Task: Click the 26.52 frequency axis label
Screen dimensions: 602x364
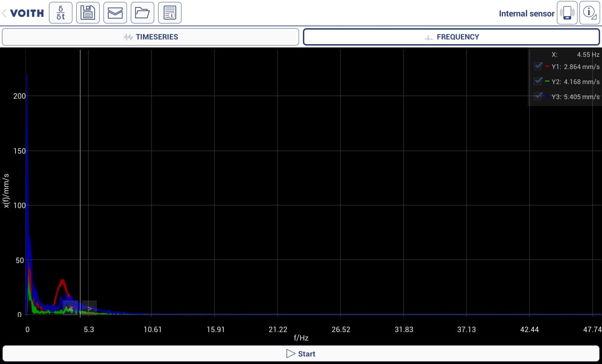Action: [x=341, y=330]
